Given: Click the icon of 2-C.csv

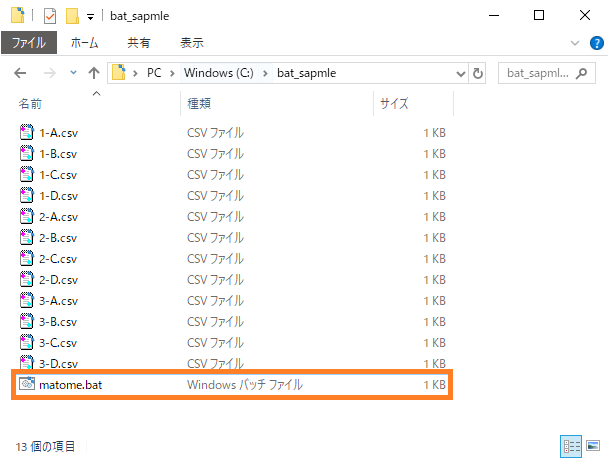Looking at the screenshot, I should click(x=26, y=258).
